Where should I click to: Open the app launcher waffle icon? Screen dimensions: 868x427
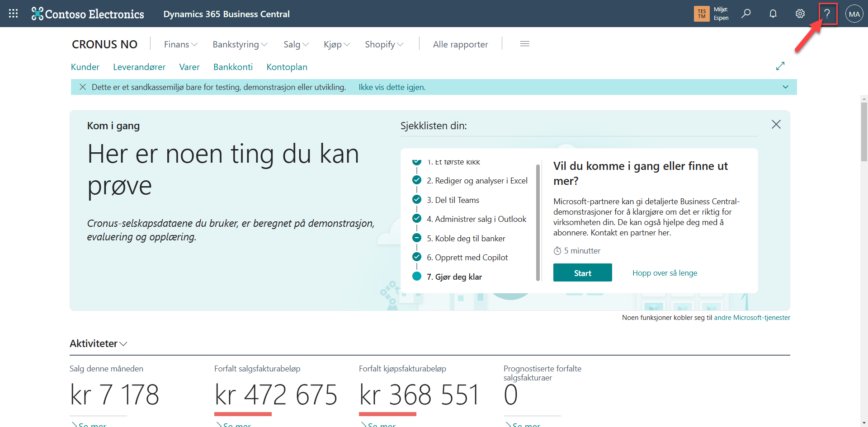(14, 14)
